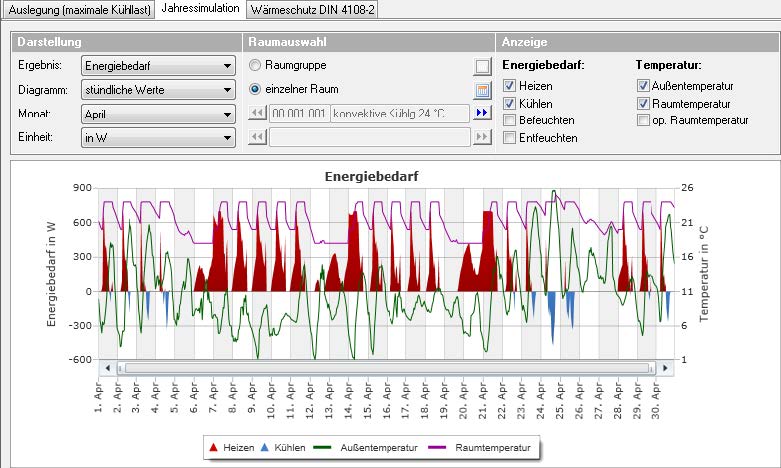Viewport: 781px width, 468px height.
Task: Click the 1. Apr axis label
Action: tap(98, 396)
